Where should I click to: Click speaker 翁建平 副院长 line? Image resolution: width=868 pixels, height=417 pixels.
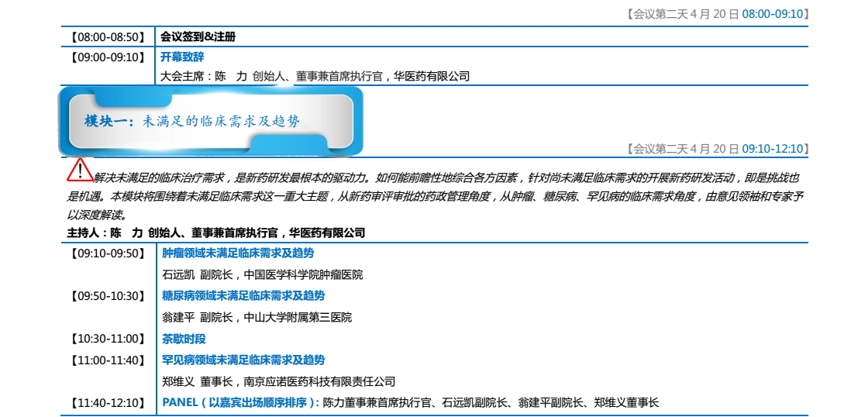(x=257, y=318)
